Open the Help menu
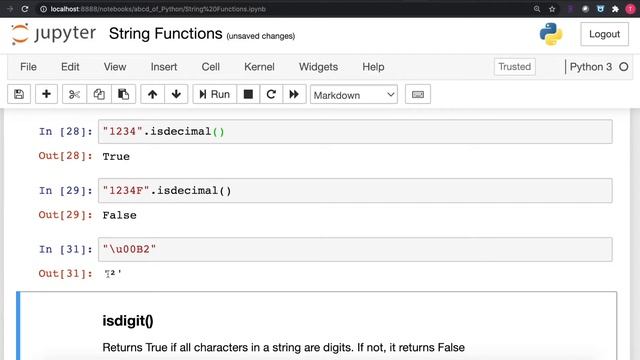 [x=373, y=67]
